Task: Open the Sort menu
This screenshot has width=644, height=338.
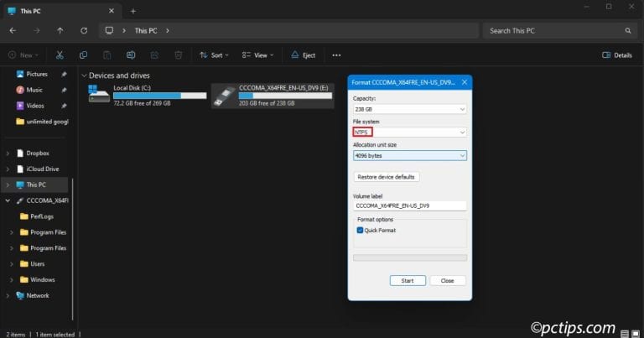Action: [x=212, y=55]
